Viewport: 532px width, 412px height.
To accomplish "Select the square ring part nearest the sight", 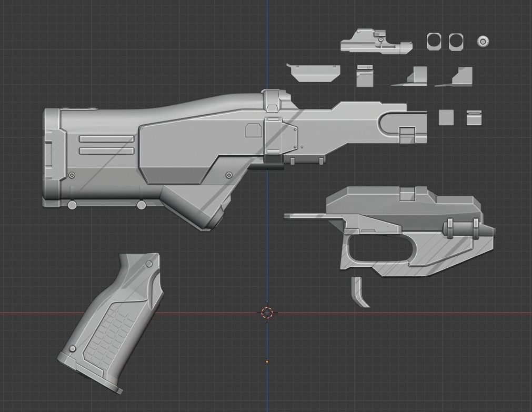I will coord(434,42).
